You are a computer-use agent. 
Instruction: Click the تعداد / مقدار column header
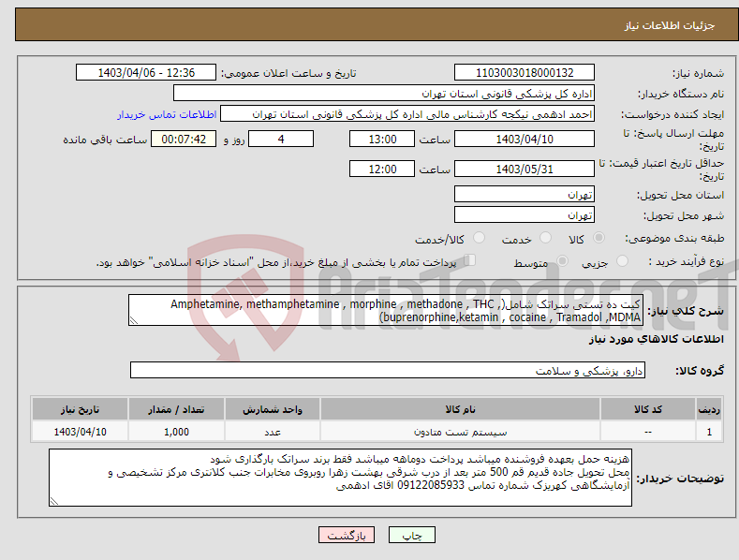pos(176,409)
